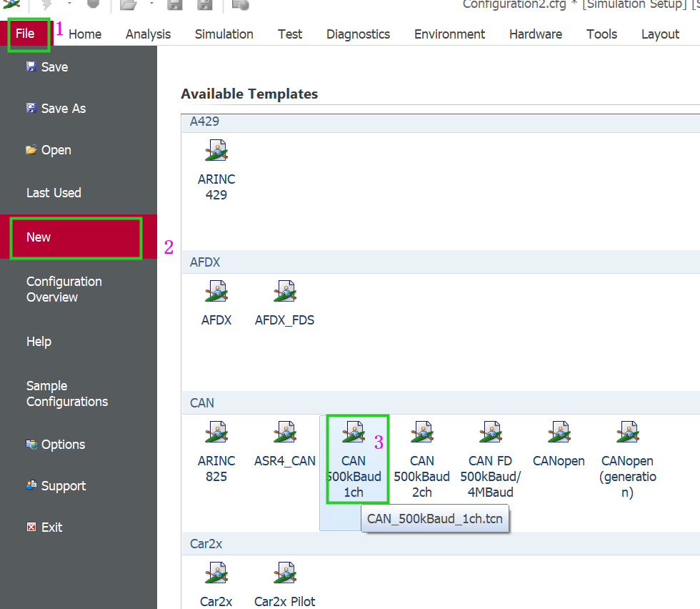The width and height of the screenshot is (700, 609).
Task: Switch to the Diagnostics ribbon tab
Action: [358, 34]
